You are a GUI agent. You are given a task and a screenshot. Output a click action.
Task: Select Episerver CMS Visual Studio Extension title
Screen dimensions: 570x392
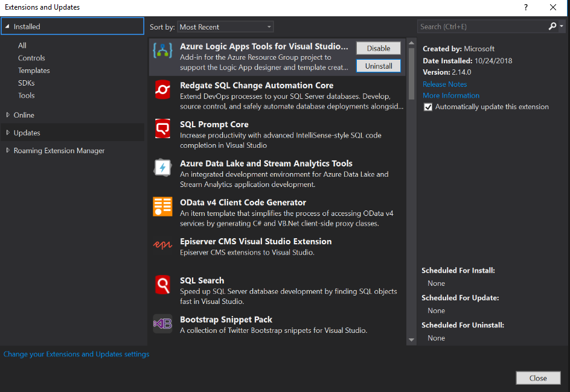[x=255, y=242]
